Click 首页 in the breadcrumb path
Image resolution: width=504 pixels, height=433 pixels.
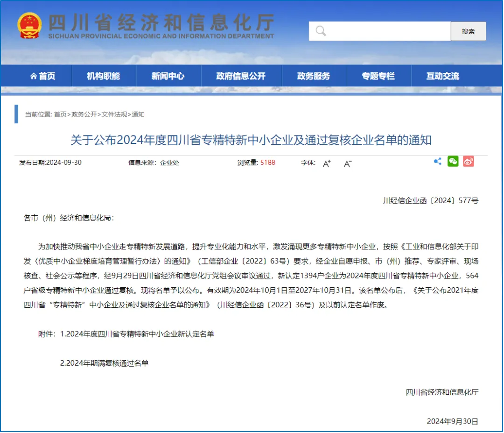[60, 114]
